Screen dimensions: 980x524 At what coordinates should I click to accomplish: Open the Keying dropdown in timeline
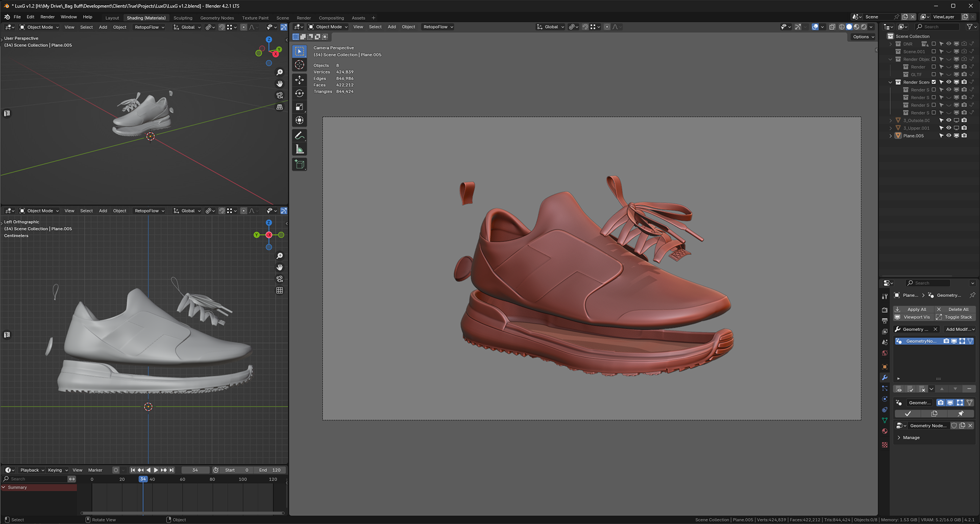(x=58, y=470)
